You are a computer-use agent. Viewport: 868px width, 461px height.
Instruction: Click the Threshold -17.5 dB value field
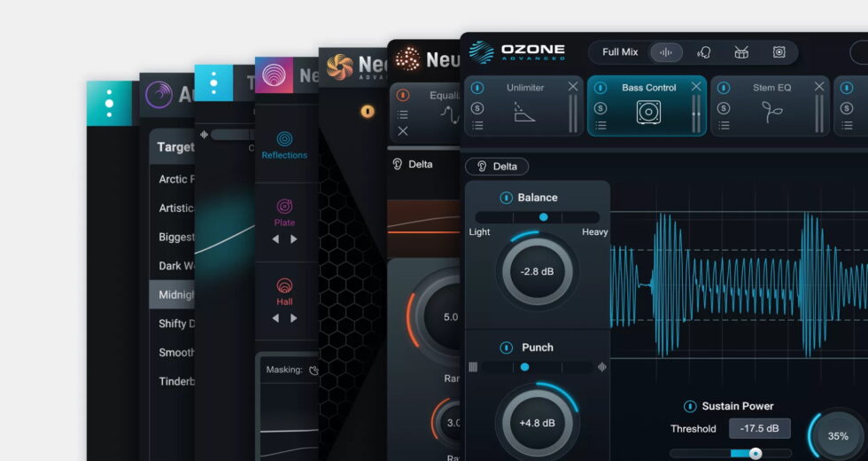(760, 428)
